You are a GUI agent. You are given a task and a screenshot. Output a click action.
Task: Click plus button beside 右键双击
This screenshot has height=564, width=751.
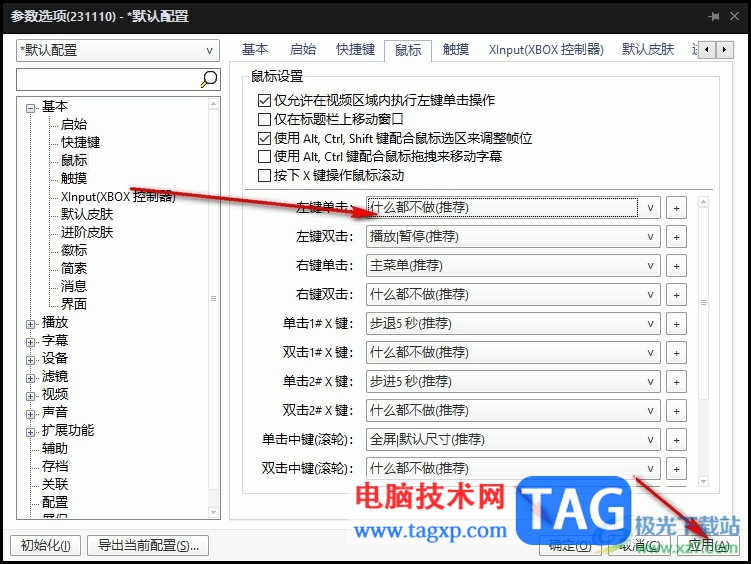click(x=676, y=295)
